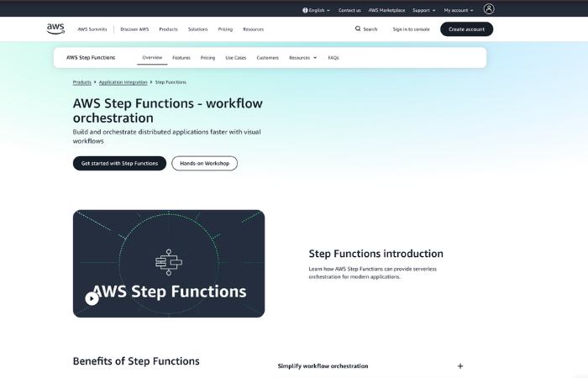Switch to the Use Cases tab
This screenshot has width=588, height=378.
click(236, 58)
